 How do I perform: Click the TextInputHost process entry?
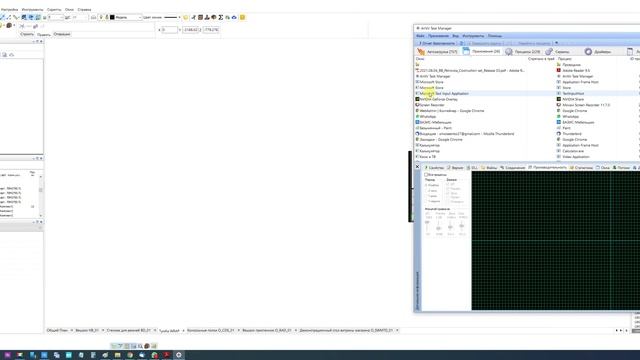571,93
